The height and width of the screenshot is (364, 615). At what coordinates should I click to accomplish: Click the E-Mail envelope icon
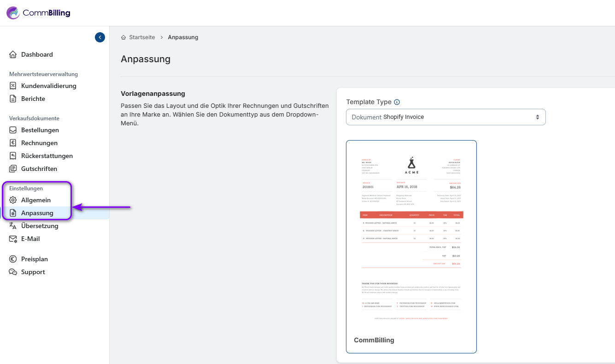pos(13,239)
